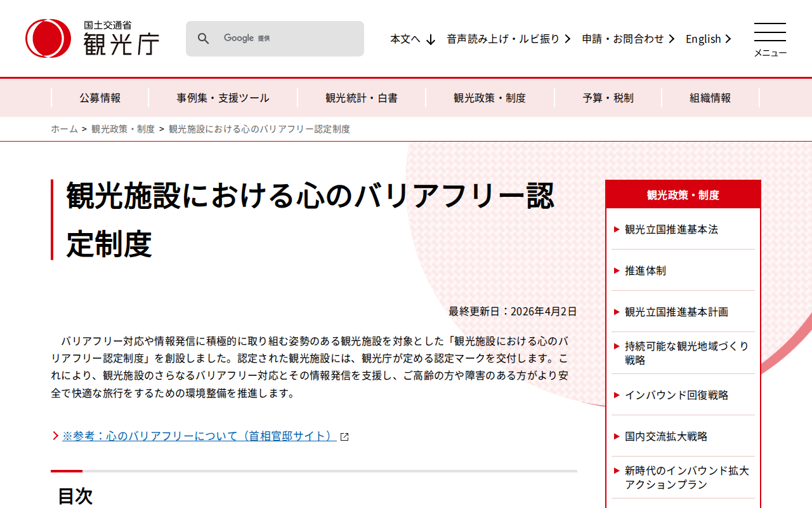Click the red chevron before ※参考 link
This screenshot has width=812, height=508.
pos(55,436)
